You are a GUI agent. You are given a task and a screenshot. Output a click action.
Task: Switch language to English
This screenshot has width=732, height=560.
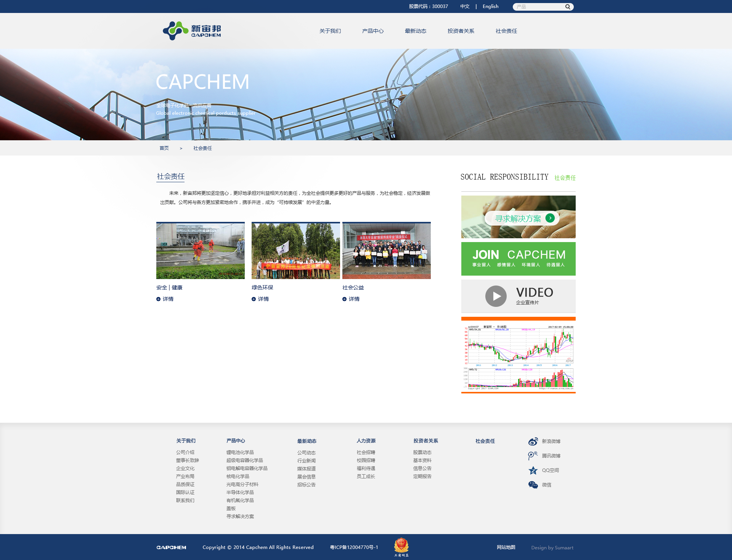click(490, 6)
